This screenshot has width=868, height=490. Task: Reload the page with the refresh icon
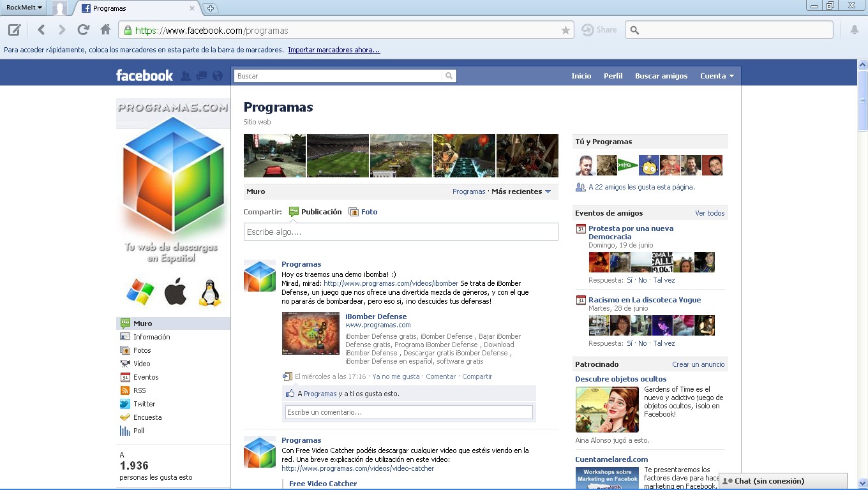click(83, 29)
